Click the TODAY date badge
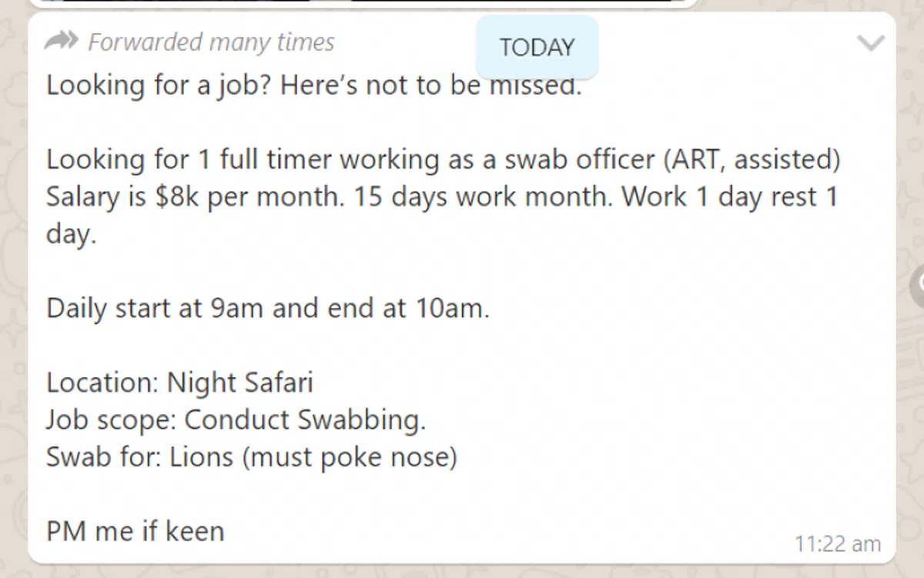 [x=537, y=47]
